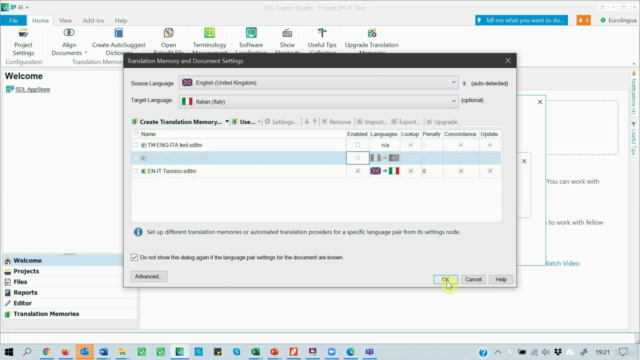Select row checkbox for EN-IT Tecnico.sdltm

pyautogui.click(x=136, y=171)
